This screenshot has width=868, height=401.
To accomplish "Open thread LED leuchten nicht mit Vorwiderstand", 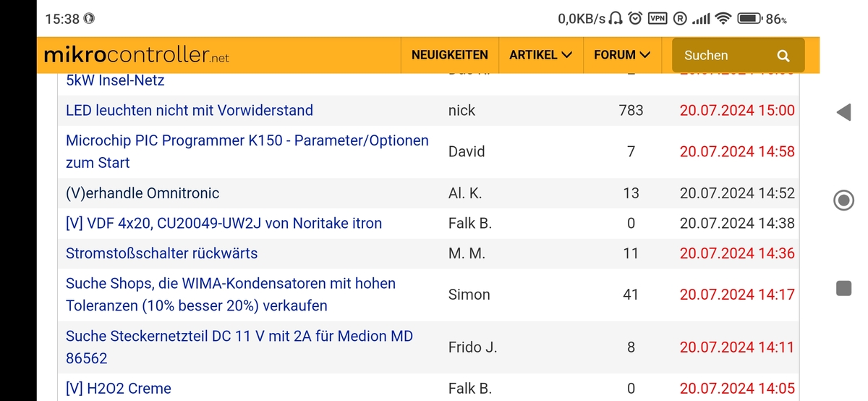I will click(x=190, y=111).
